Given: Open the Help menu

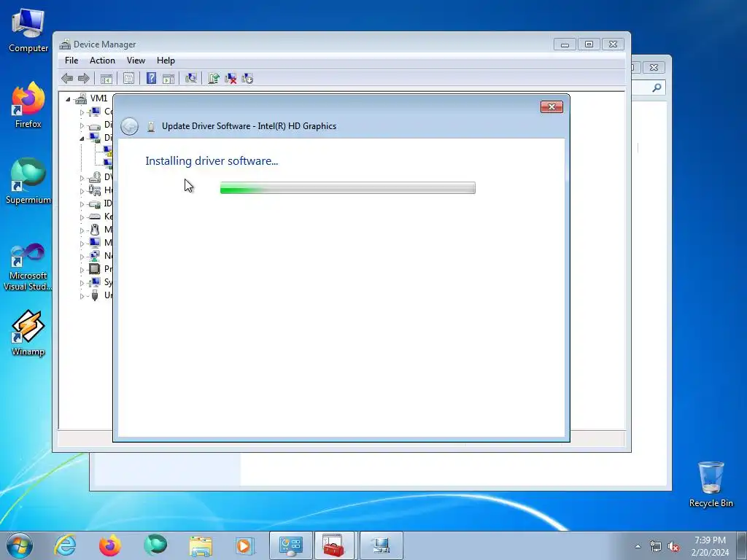Looking at the screenshot, I should (166, 61).
